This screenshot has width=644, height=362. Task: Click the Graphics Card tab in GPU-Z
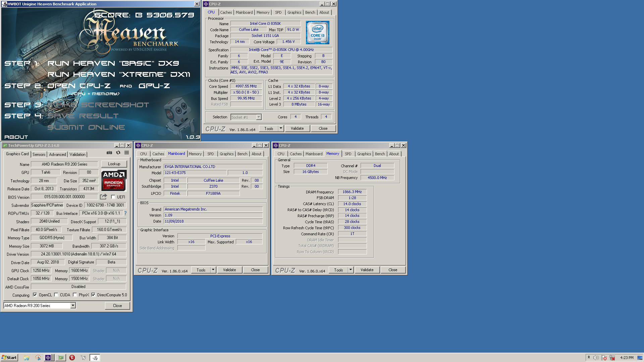tap(17, 154)
